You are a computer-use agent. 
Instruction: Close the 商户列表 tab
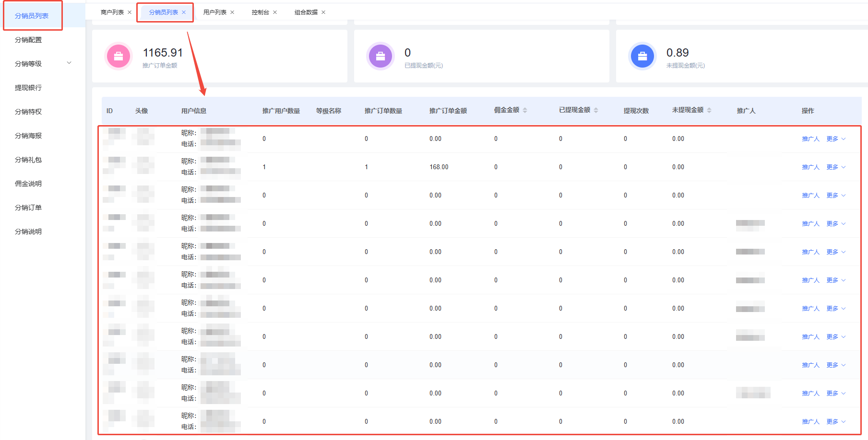(130, 12)
